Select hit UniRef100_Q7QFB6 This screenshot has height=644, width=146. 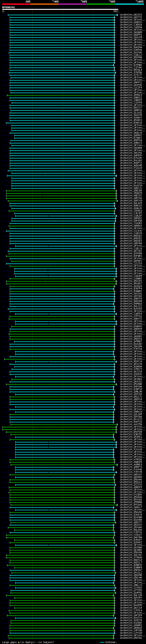pyautogui.click(x=131, y=72)
